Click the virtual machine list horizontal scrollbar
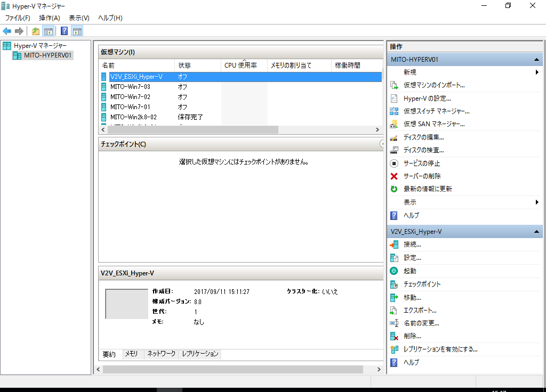The image size is (546, 392). coord(240,130)
